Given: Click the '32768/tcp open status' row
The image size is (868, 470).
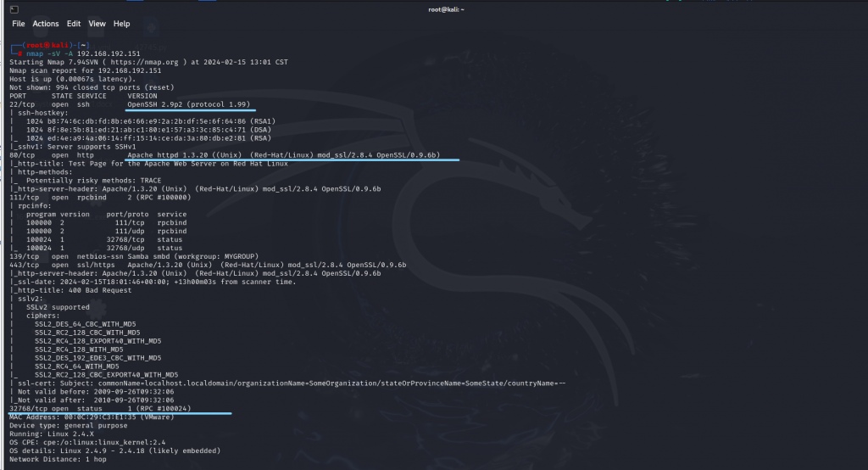Looking at the screenshot, I should (x=100, y=409).
